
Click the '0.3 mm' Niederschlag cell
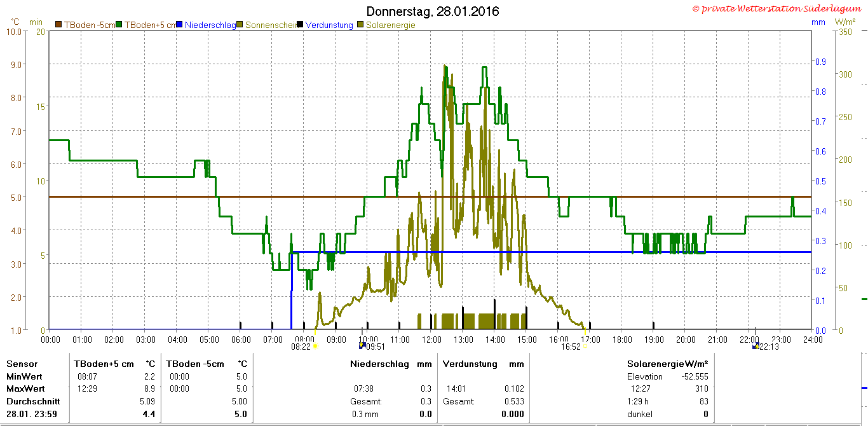[365, 414]
